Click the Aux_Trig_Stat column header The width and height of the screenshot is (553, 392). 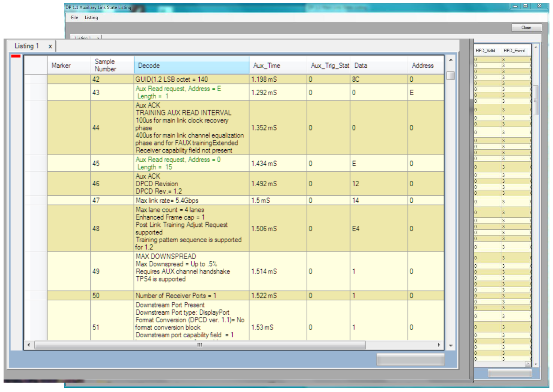pos(329,65)
